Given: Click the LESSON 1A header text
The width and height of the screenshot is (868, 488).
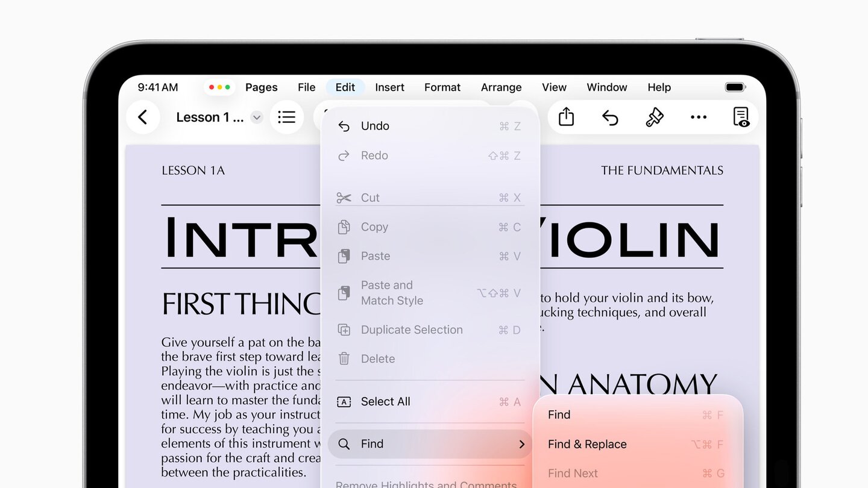Looking at the screenshot, I should pos(193,170).
